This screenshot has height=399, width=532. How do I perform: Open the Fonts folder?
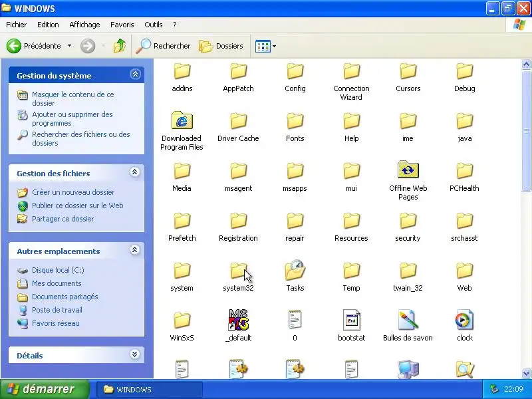(295, 126)
